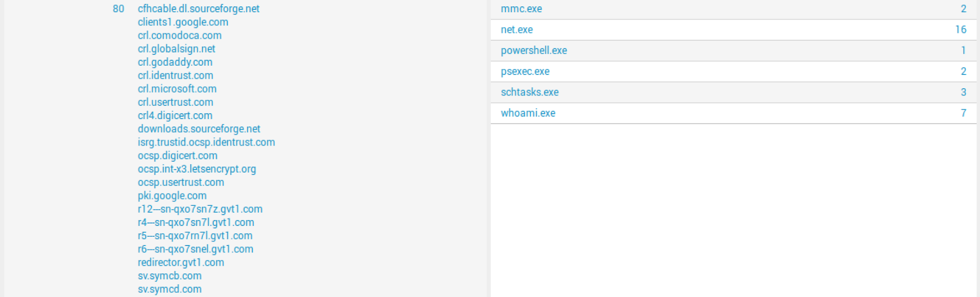Select the whoami.exe process row
Image resolution: width=980 pixels, height=297 pixels.
coord(528,113)
